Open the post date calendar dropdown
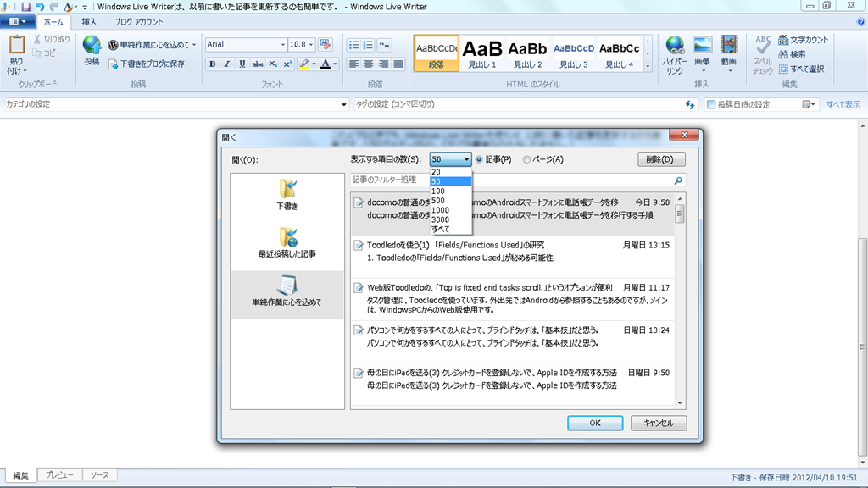Screen dimensions: 868x488 pos(809,104)
